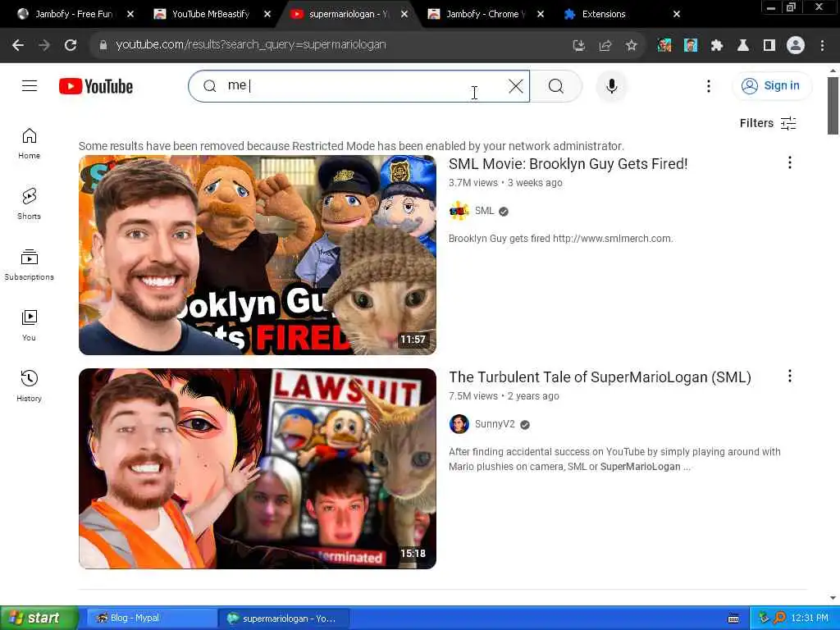Select supermariologan taskbar window button
The height and width of the screenshot is (630, 840).
283,619
